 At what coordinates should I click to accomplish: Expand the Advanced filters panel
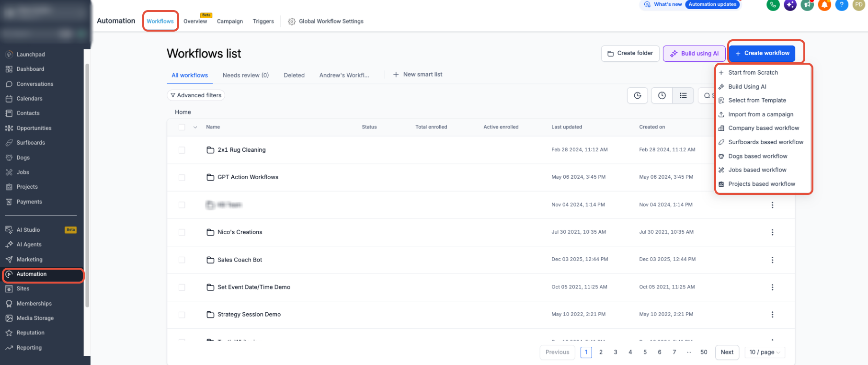click(196, 95)
